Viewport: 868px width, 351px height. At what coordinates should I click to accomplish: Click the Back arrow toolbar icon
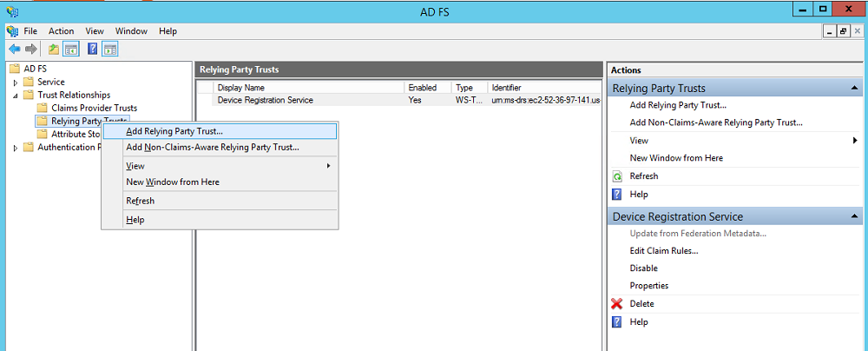pyautogui.click(x=14, y=49)
